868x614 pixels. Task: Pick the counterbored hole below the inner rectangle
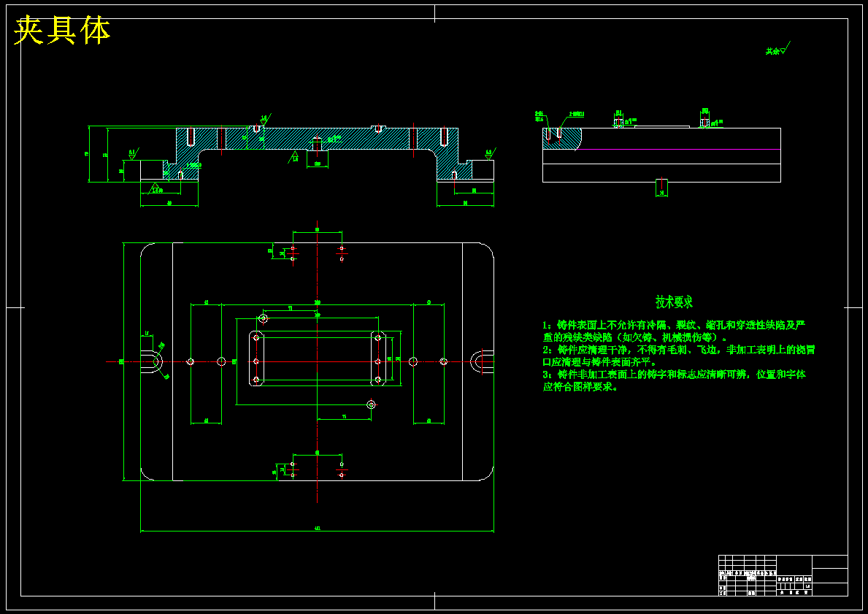(x=372, y=404)
